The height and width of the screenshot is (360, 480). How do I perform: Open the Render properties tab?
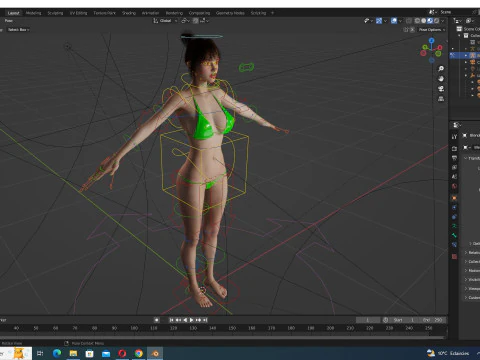point(454,148)
